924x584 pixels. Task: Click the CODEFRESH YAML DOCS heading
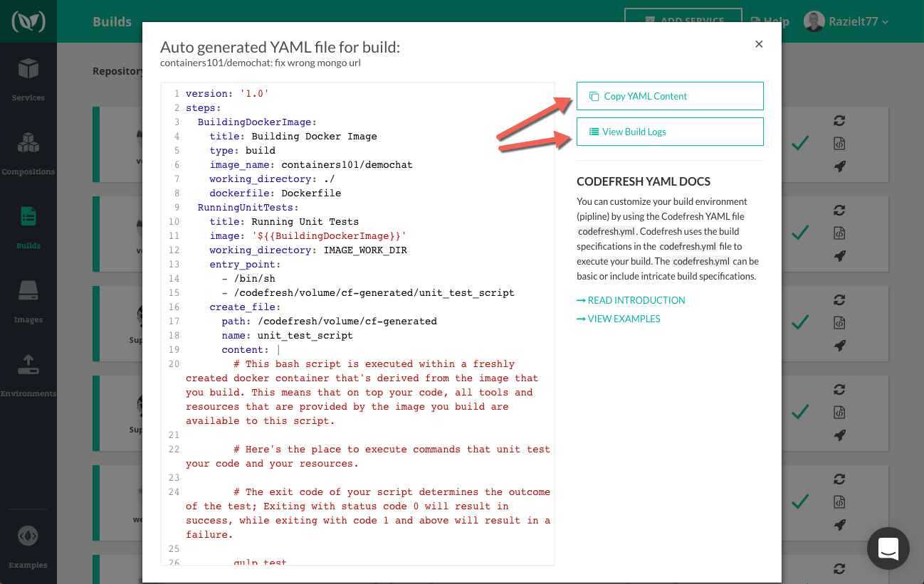tap(644, 181)
